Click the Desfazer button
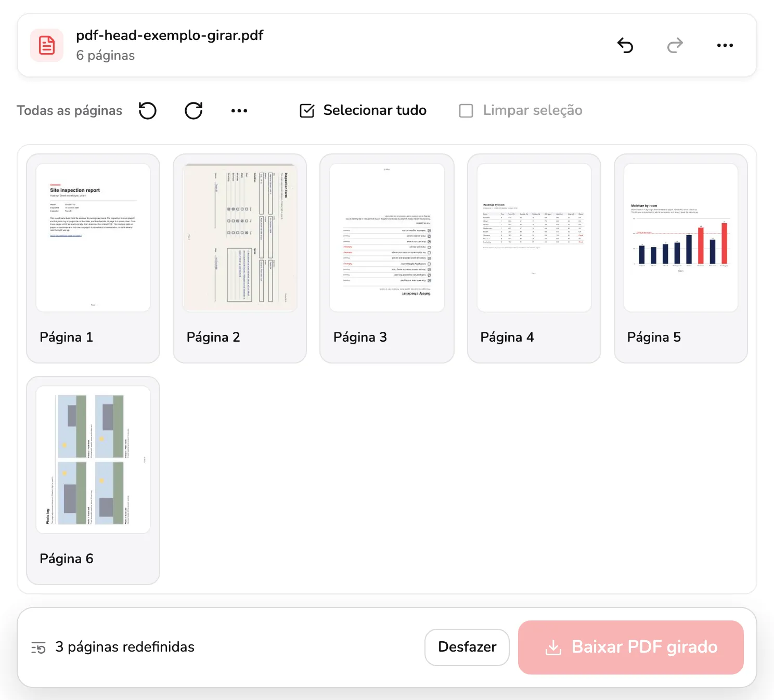 tap(467, 647)
